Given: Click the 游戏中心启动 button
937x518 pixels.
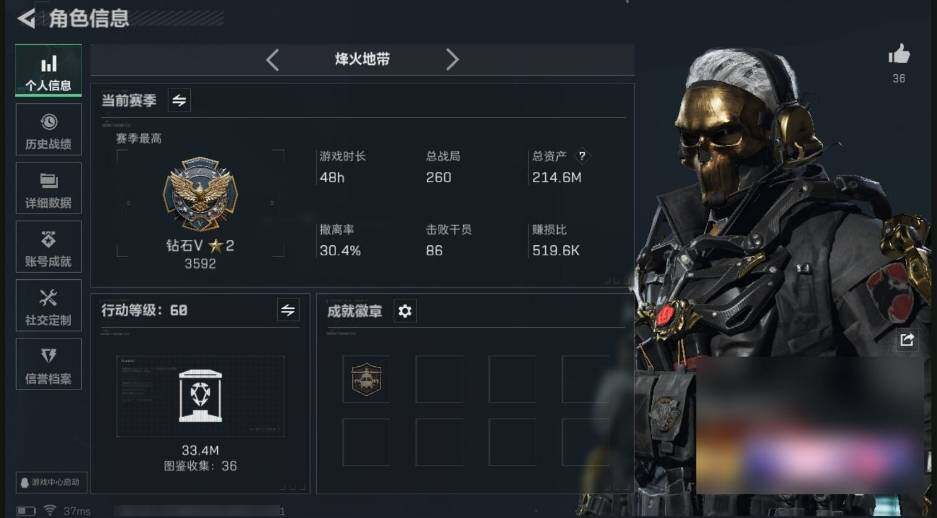Looking at the screenshot, I should tap(51, 482).
